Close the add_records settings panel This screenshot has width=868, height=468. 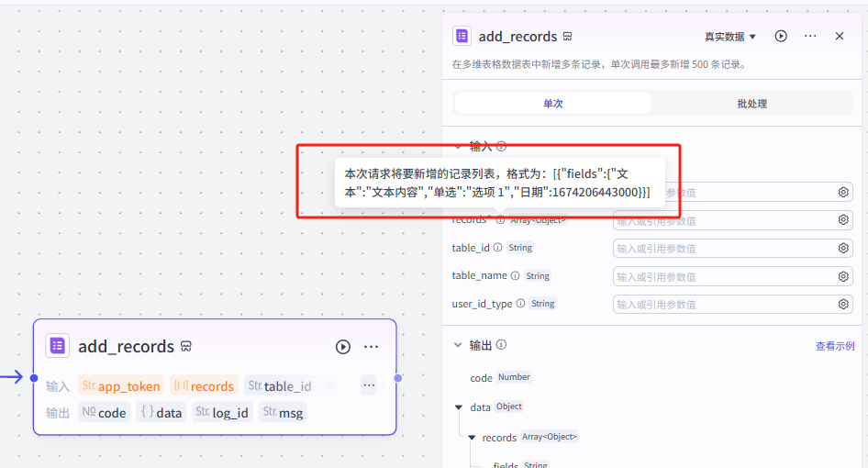tap(840, 36)
